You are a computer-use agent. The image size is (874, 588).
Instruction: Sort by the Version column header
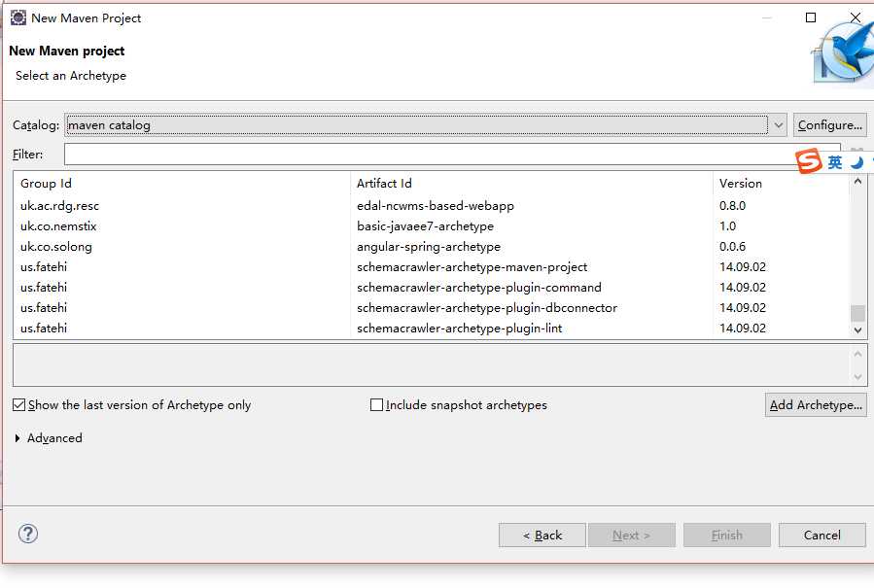[x=781, y=184]
